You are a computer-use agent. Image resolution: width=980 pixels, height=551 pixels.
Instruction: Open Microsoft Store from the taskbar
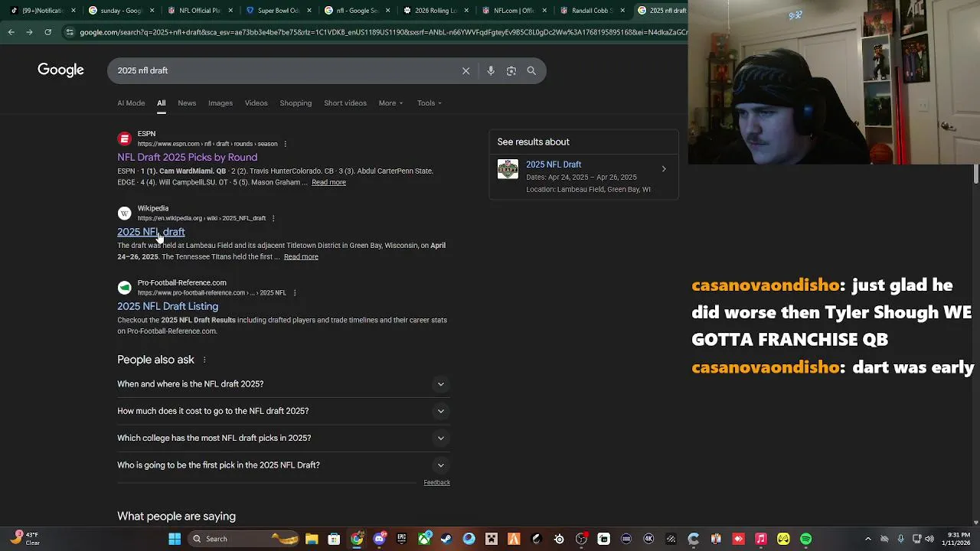click(x=334, y=539)
